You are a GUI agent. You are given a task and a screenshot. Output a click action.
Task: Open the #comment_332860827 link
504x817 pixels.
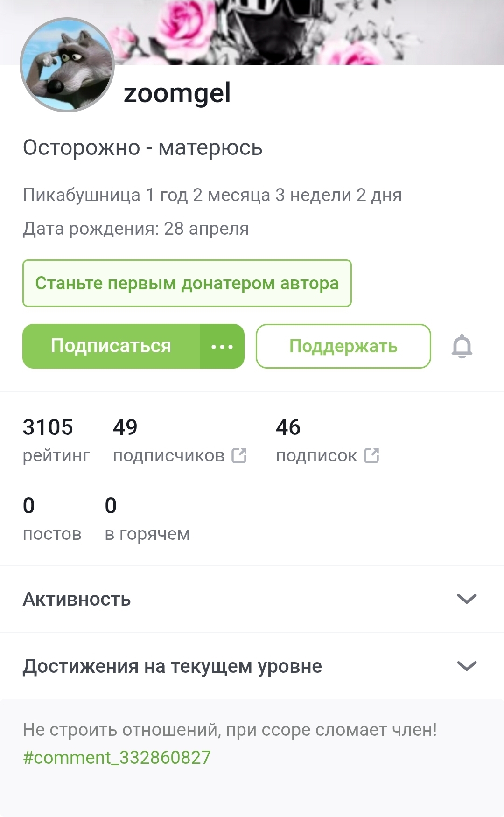point(117,757)
